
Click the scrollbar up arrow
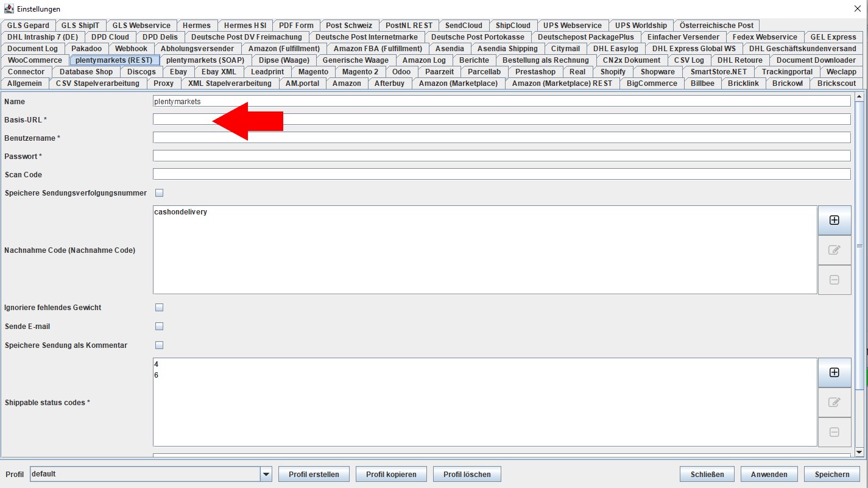pyautogui.click(x=859, y=96)
